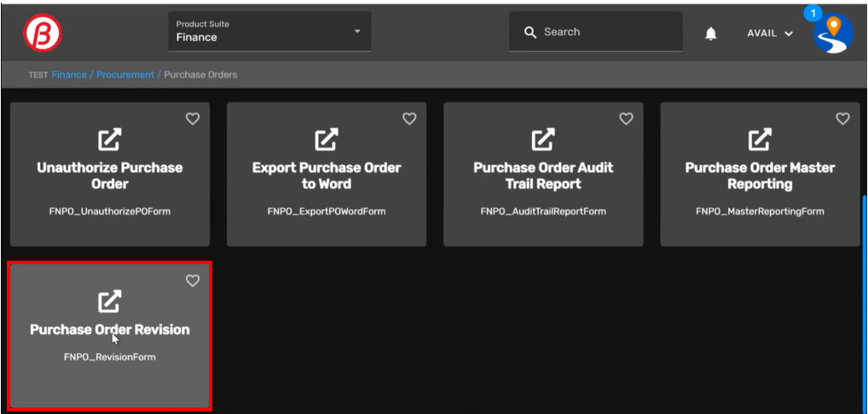Navigate to Procurement breadcrumb link

[x=124, y=75]
